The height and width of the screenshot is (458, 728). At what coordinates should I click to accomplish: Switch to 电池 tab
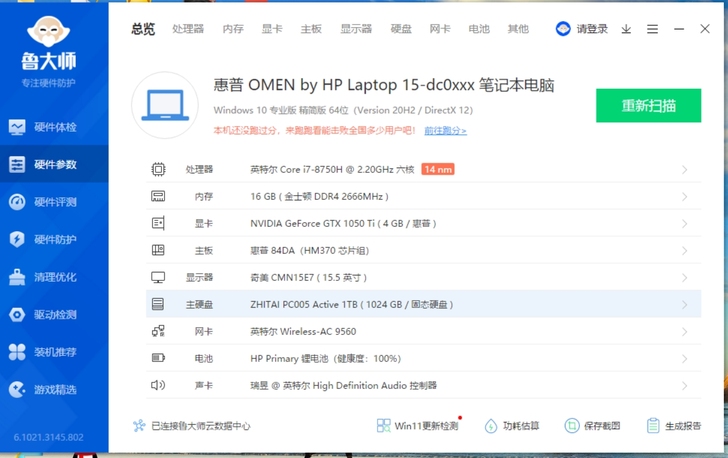click(x=479, y=29)
